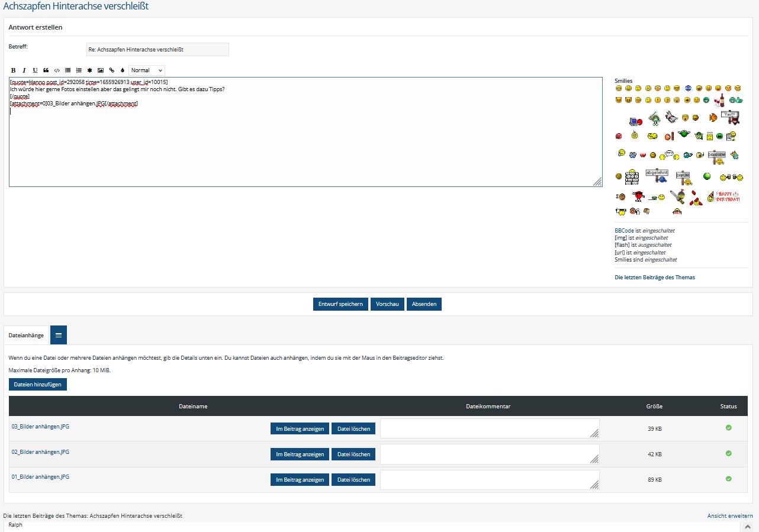Insert code tag using toolbar icon

pos(57,70)
